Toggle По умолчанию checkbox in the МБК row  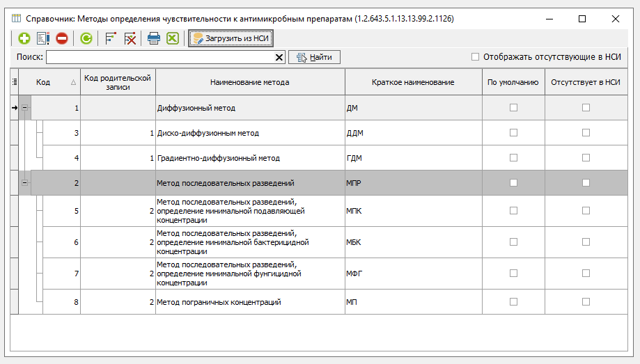pyautogui.click(x=513, y=242)
